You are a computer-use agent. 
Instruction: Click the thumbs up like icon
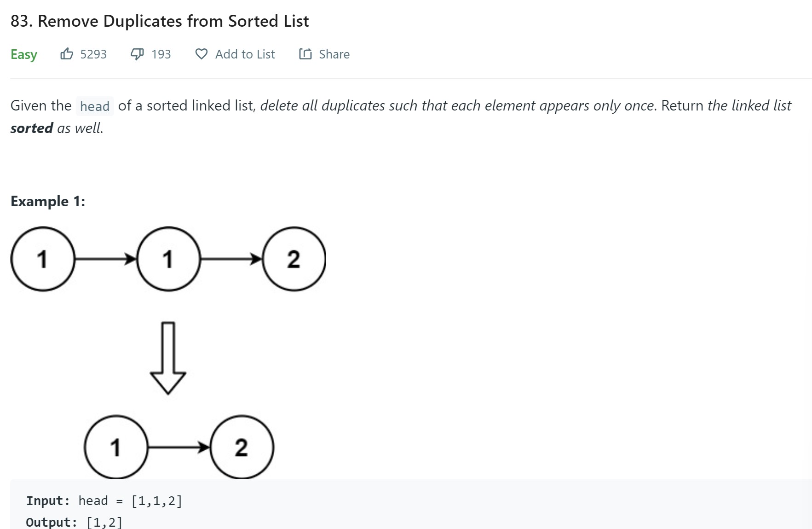coord(67,54)
